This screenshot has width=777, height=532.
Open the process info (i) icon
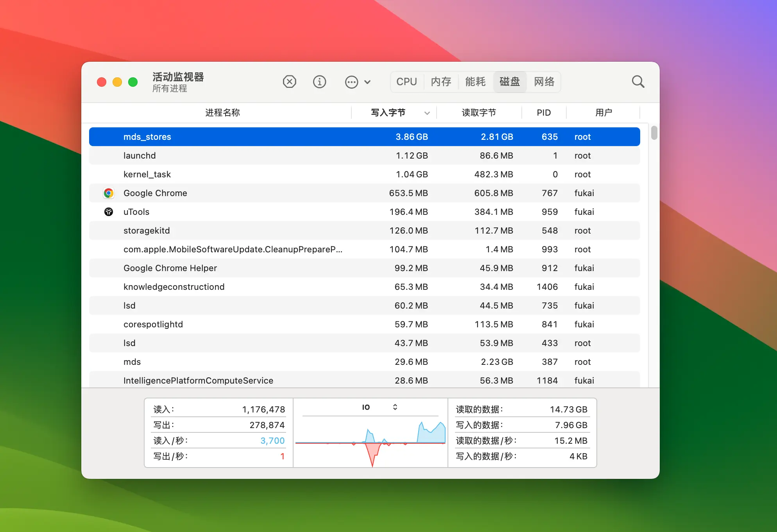(x=320, y=82)
